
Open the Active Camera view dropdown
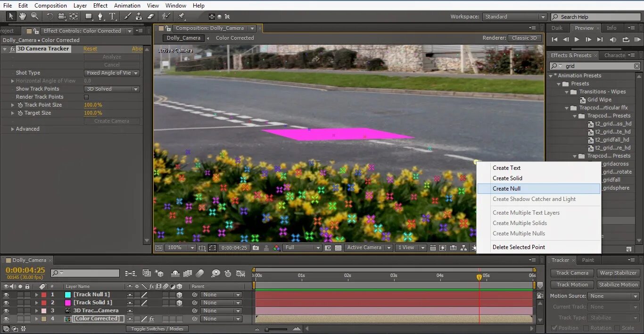[x=368, y=247]
